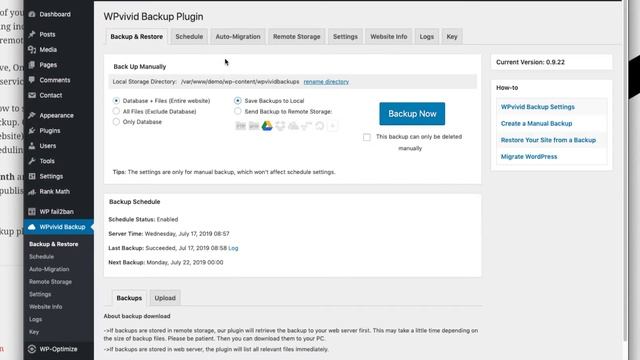Choose Send Backup to Remote Storage
Screen dimensions: 640x360
click(238, 111)
